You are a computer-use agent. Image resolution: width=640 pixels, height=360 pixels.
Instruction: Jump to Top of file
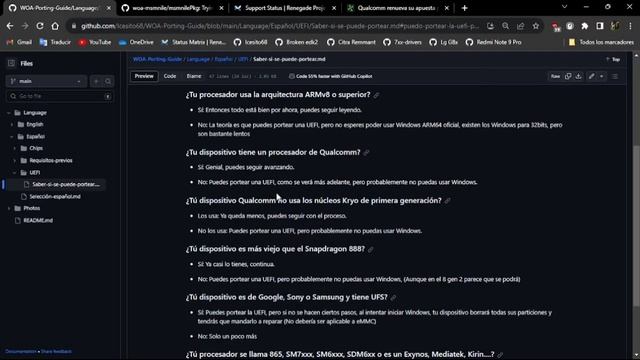pos(613,60)
